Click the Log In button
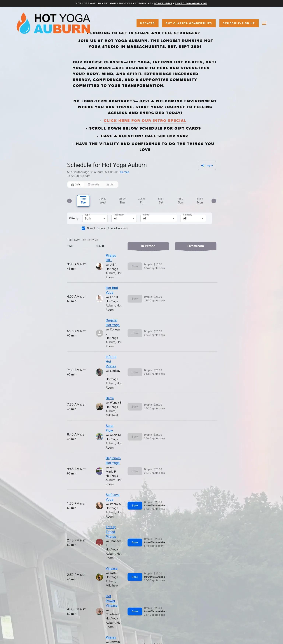This screenshot has width=283, height=644. pos(207,165)
